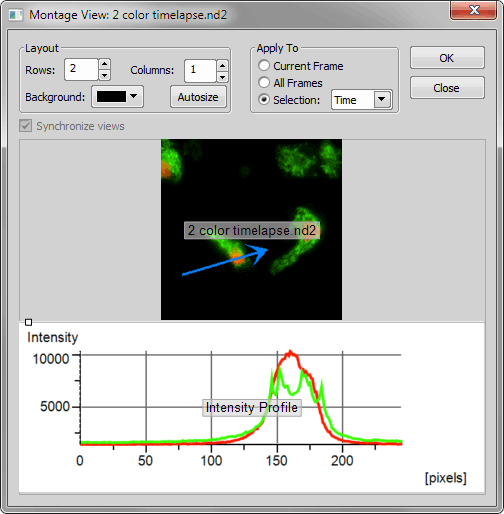Click the small square handle above the Intensity graph
This screenshot has width=504, height=514.
click(x=29, y=322)
